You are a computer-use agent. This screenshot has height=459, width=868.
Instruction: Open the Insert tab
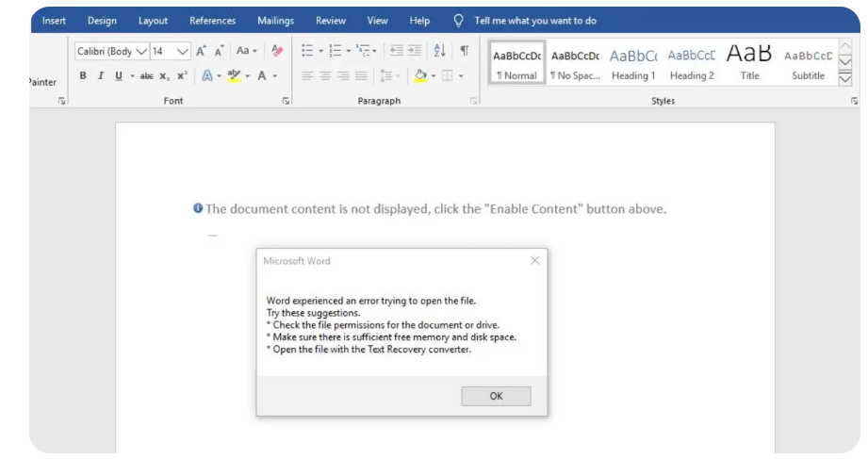coord(54,21)
